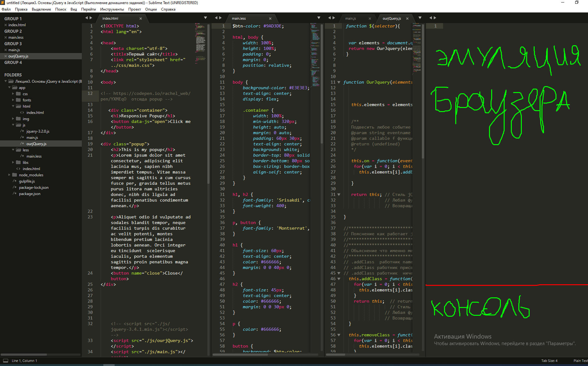Go to next tab in index.html pane

(91, 18)
